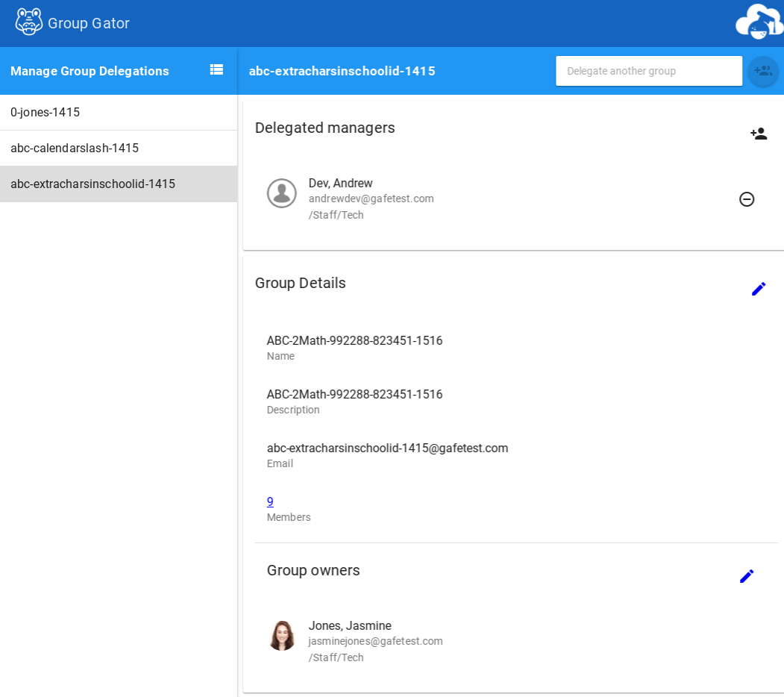Open the 9 members link
The height and width of the screenshot is (697, 784).
pyautogui.click(x=270, y=501)
